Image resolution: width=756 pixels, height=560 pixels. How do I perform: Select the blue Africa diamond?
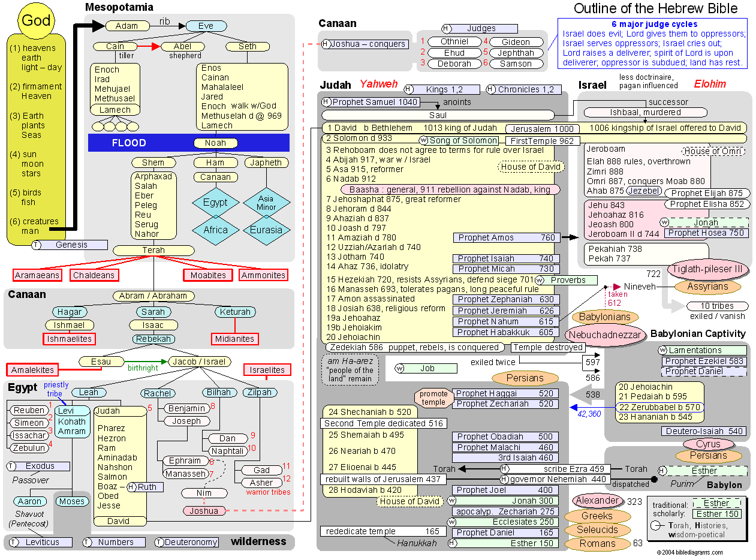[x=215, y=230]
